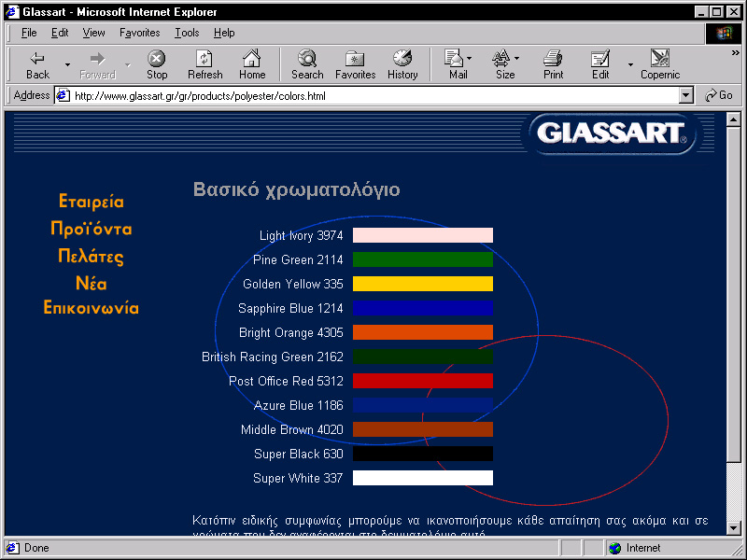This screenshot has height=560, width=747.
Task: Open the Forward history dropdown arrow
Action: coord(127,64)
